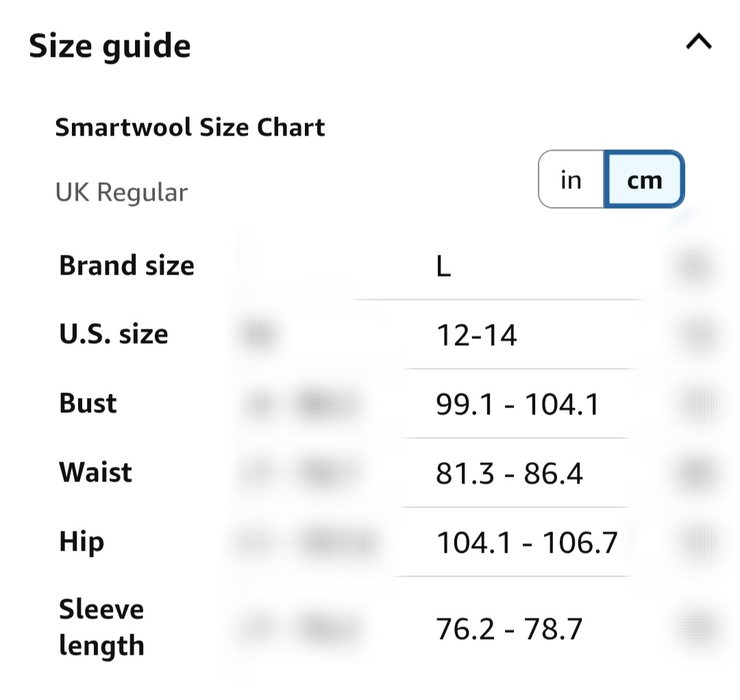740x700 pixels.
Task: Click the Waist row label
Action: (96, 473)
